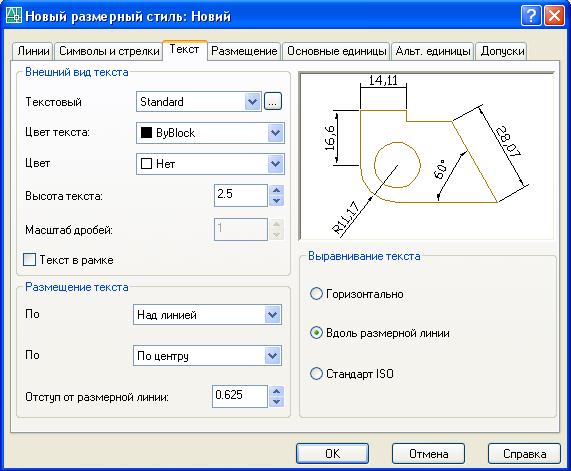Increase the text height spinner
571x471 pixels.
(x=276, y=190)
